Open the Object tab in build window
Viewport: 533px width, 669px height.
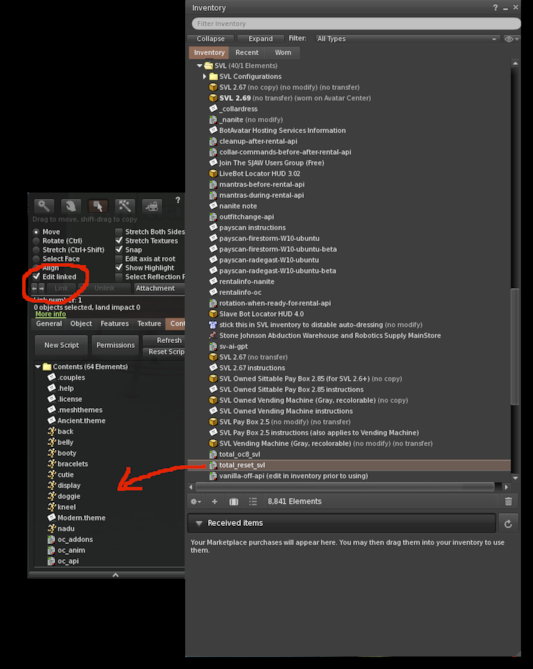81,324
